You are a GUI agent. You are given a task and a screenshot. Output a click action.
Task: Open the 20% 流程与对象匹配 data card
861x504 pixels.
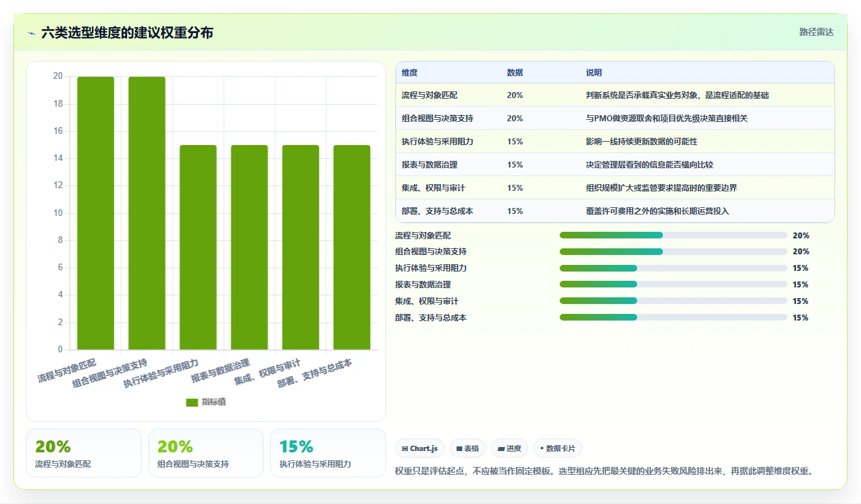pyautogui.click(x=83, y=453)
